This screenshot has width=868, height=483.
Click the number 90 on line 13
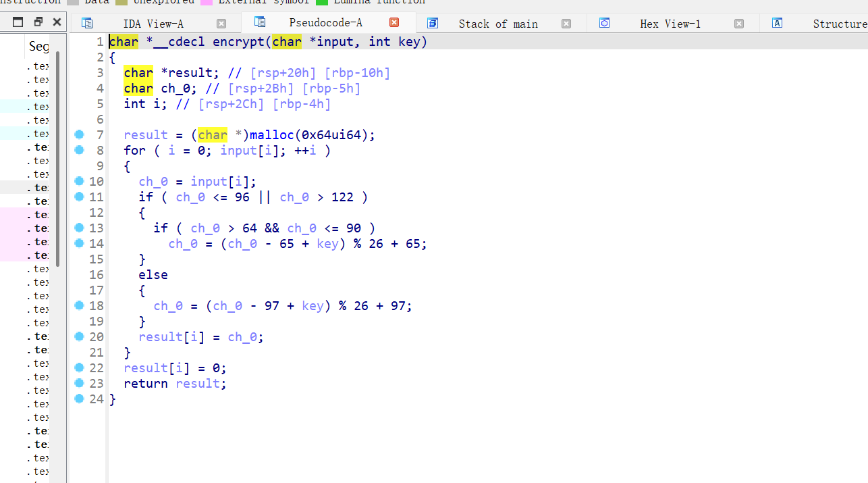click(x=353, y=228)
